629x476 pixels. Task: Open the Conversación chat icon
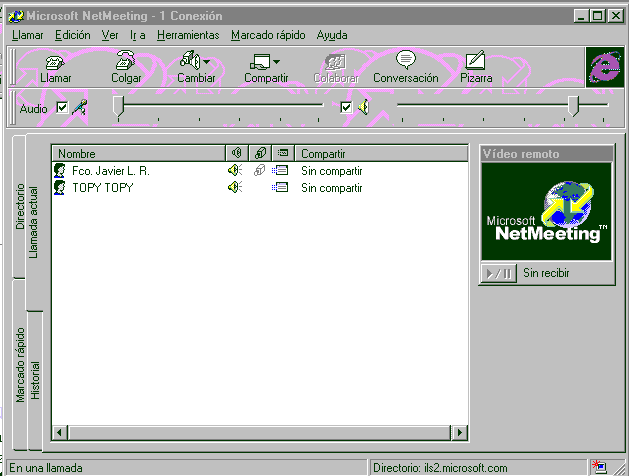(x=406, y=60)
